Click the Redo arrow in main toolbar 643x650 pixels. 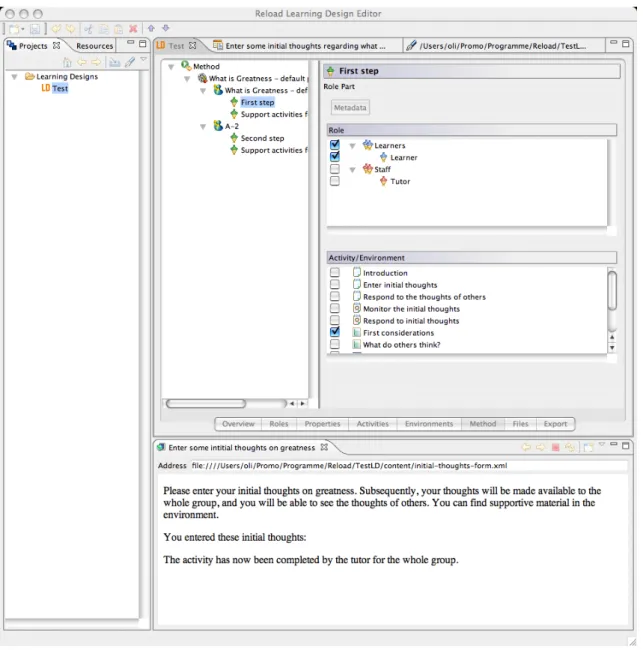coord(70,29)
